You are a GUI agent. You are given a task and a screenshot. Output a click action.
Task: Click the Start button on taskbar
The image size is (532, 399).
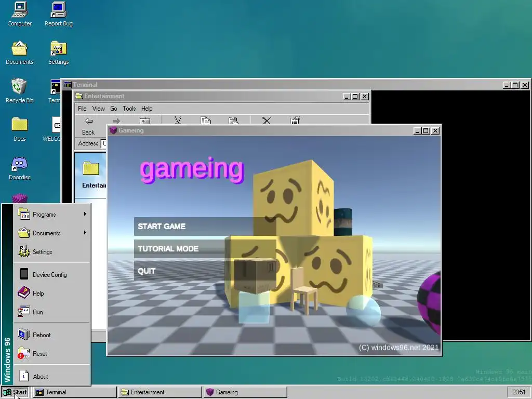pos(15,392)
